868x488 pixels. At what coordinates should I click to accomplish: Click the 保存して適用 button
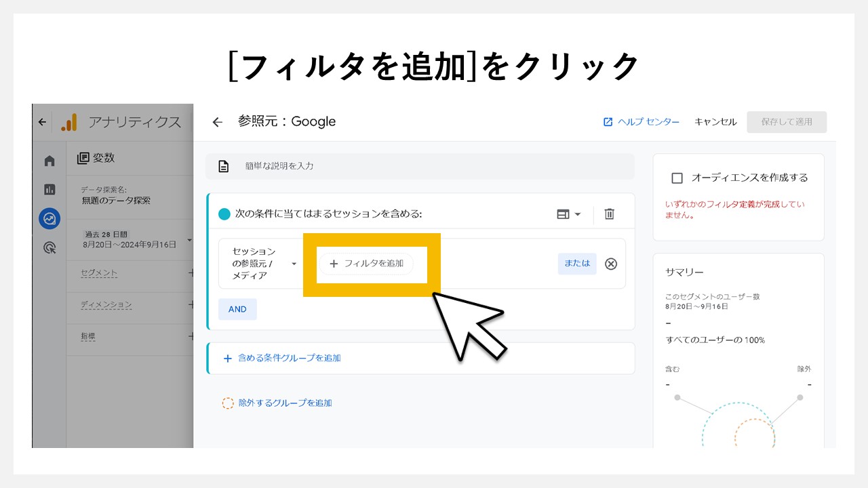787,122
